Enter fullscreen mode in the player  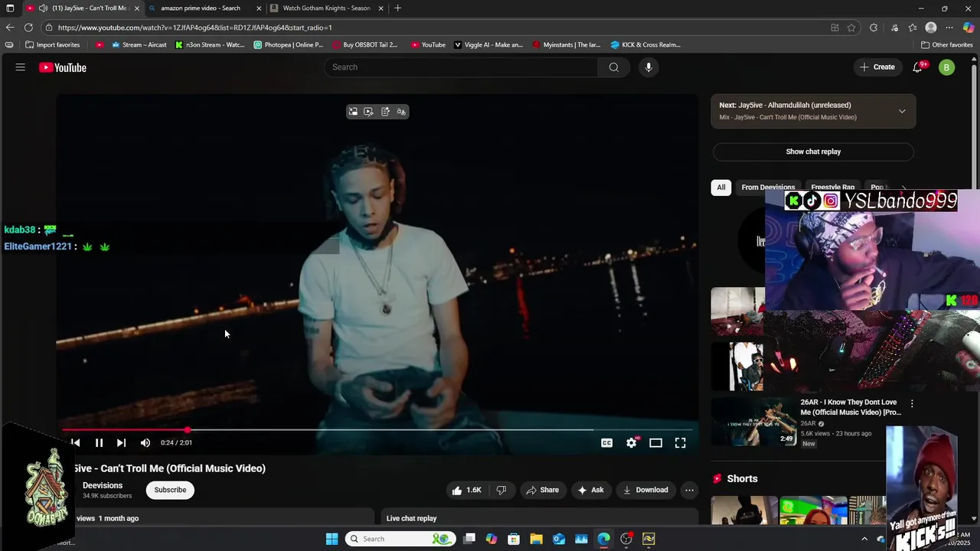[x=680, y=442]
